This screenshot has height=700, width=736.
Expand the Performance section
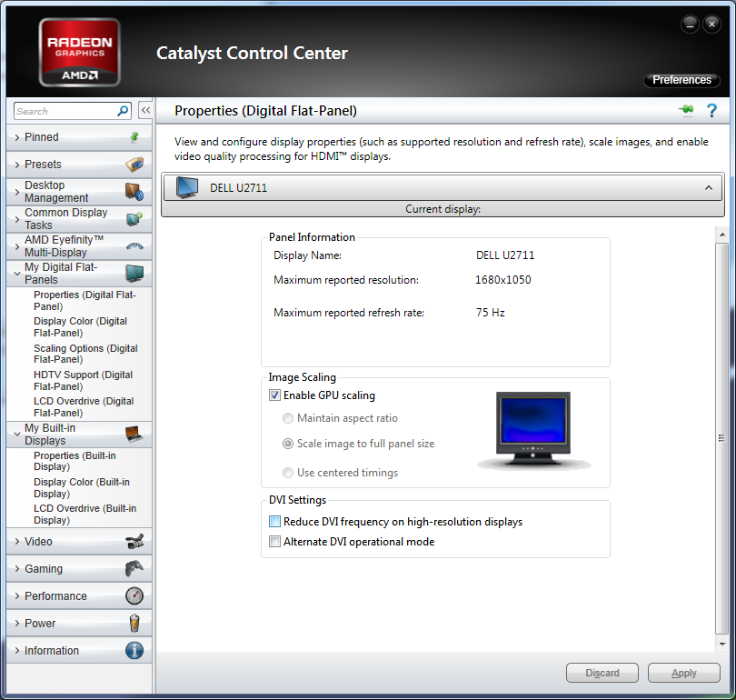tap(79, 595)
